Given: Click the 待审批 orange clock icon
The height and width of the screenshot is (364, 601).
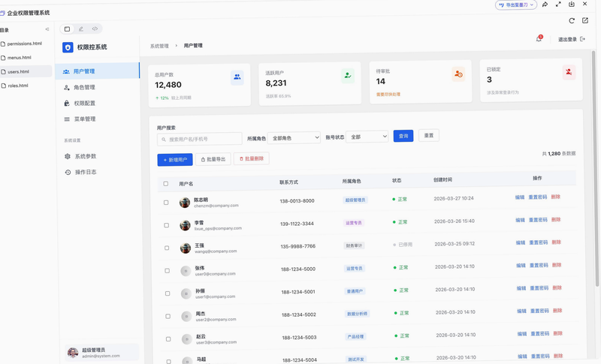Looking at the screenshot, I should [458, 74].
